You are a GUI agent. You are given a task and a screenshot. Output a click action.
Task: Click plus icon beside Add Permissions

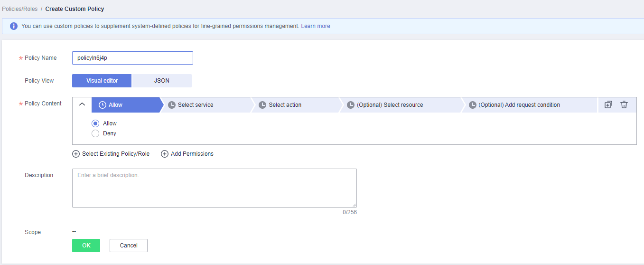click(165, 154)
